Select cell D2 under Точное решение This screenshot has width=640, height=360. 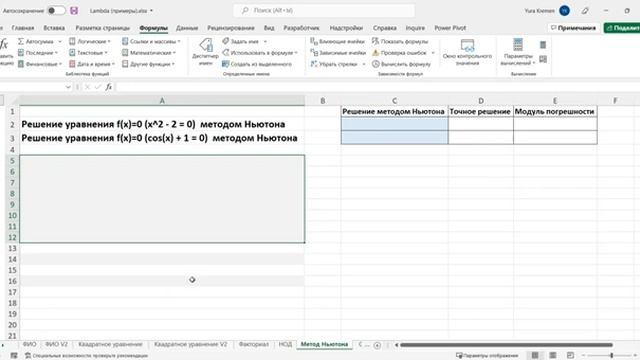point(480,124)
